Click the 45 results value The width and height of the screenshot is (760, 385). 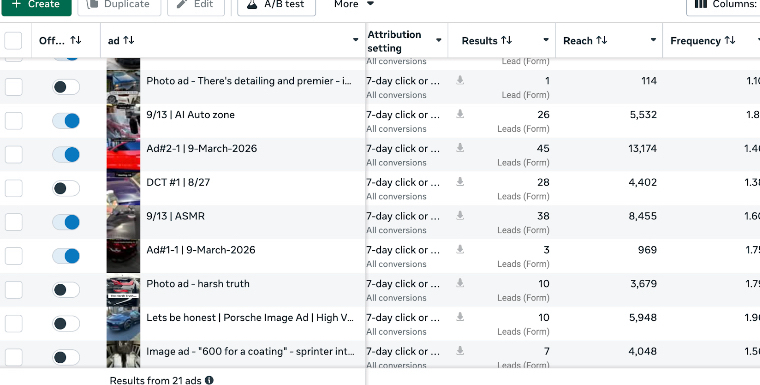543,148
